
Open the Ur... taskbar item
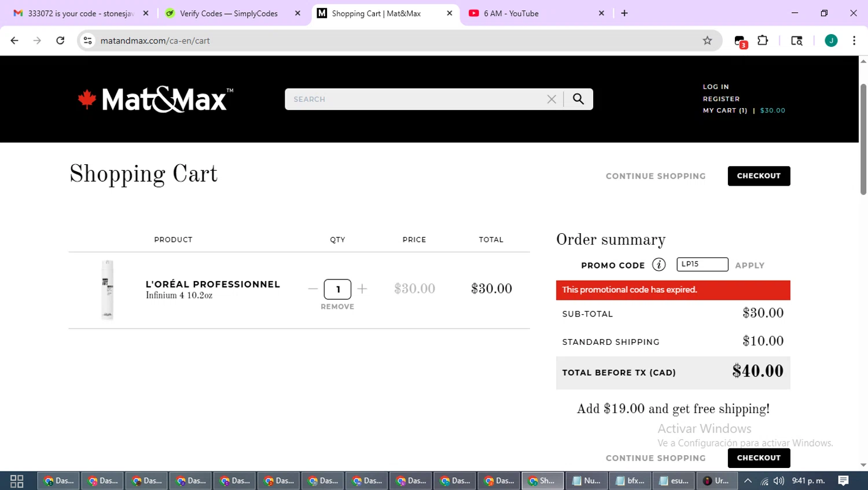[718, 481]
